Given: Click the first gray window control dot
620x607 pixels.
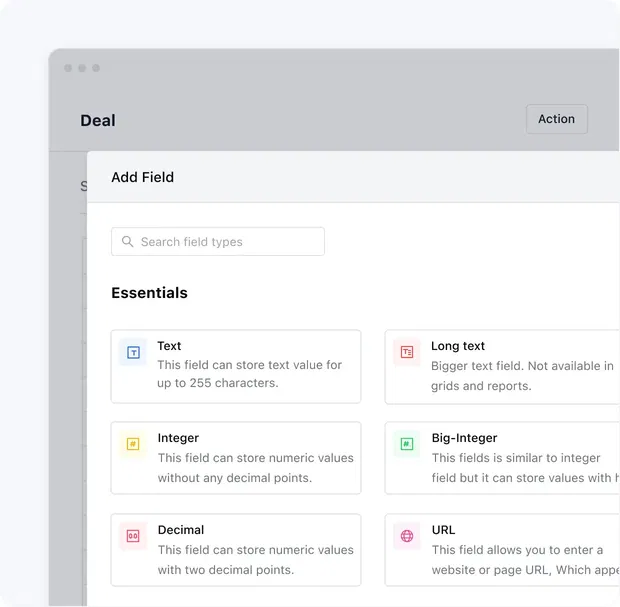Looking at the screenshot, I should (x=68, y=68).
